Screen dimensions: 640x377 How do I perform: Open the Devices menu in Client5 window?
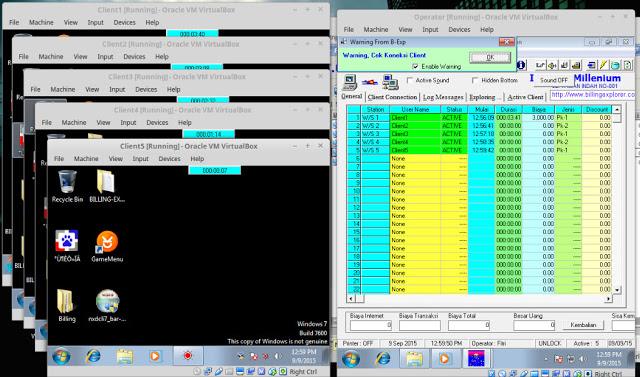coord(169,159)
